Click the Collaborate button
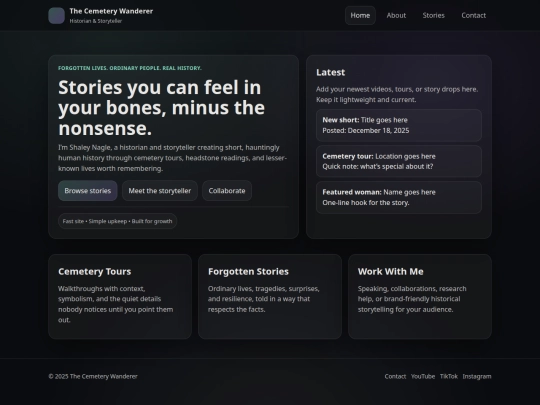This screenshot has height=405, width=540. tap(227, 191)
